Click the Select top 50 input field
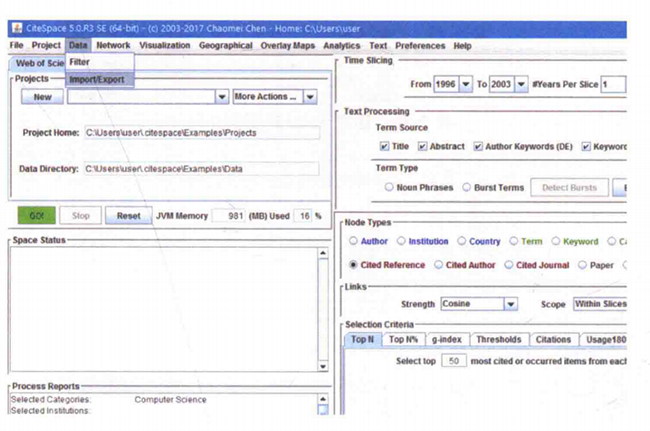The width and height of the screenshot is (650, 431). 455,361
